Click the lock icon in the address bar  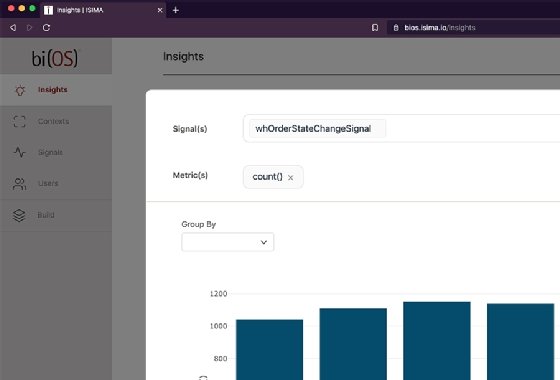point(396,28)
